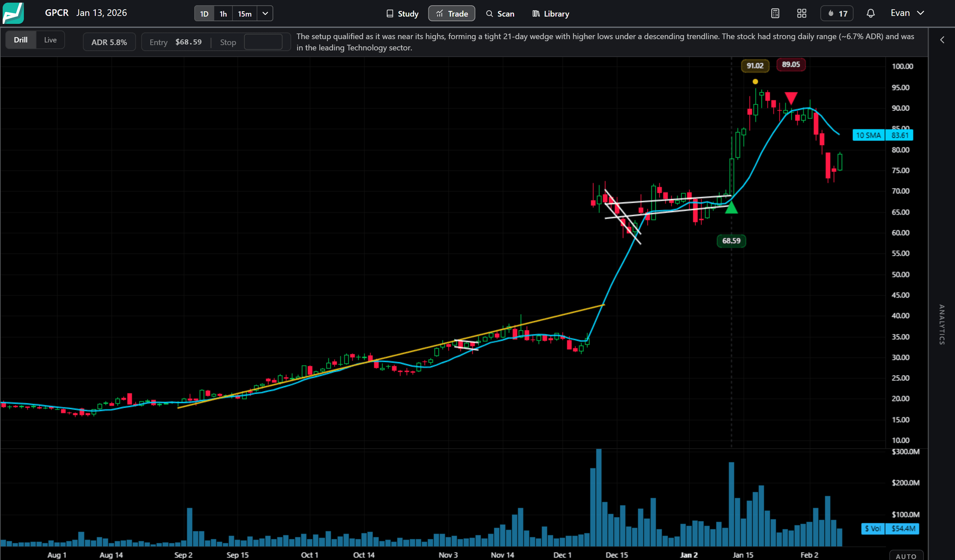The width and height of the screenshot is (955, 560).
Task: Click the ADR 5.8% badge
Action: point(109,42)
